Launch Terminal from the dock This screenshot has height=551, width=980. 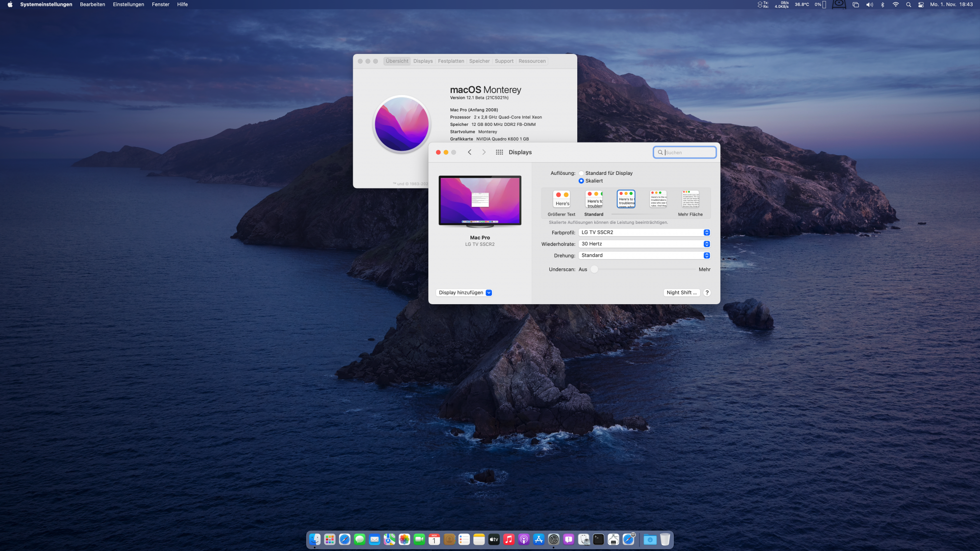599,539
